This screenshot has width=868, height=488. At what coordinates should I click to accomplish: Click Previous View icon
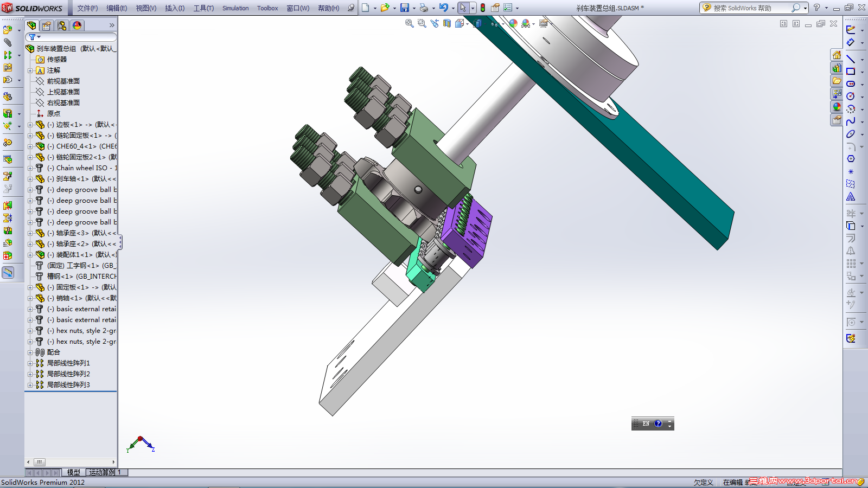(435, 23)
